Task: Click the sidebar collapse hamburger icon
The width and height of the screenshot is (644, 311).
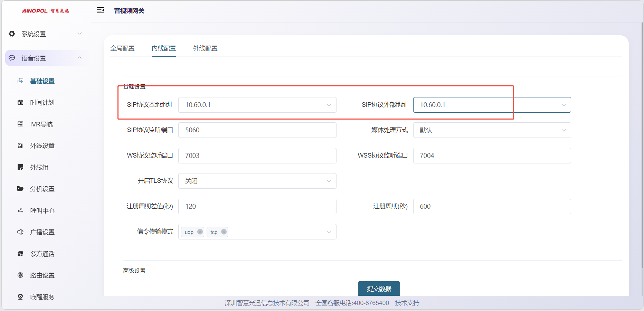Action: [x=100, y=10]
